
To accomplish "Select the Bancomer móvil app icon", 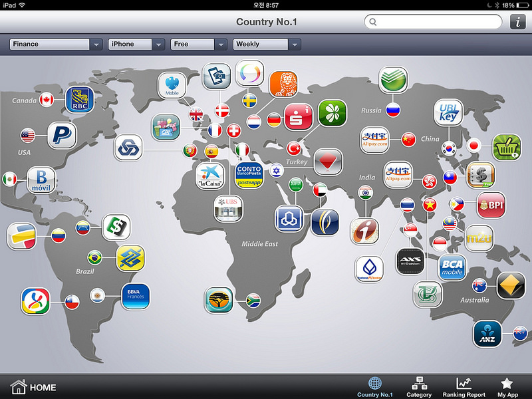I will click(41, 180).
